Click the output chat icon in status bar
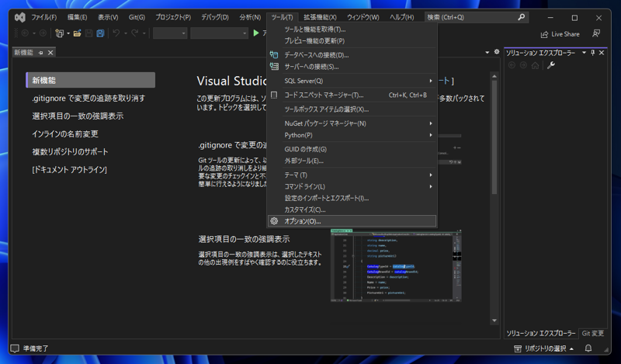This screenshot has height=364, width=621. click(15, 348)
